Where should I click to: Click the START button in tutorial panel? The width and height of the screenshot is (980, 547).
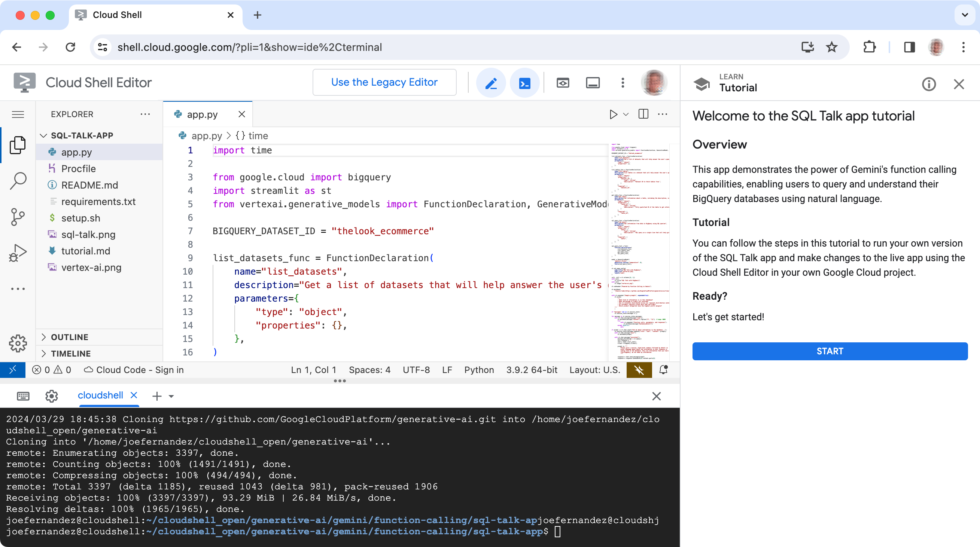pos(829,351)
